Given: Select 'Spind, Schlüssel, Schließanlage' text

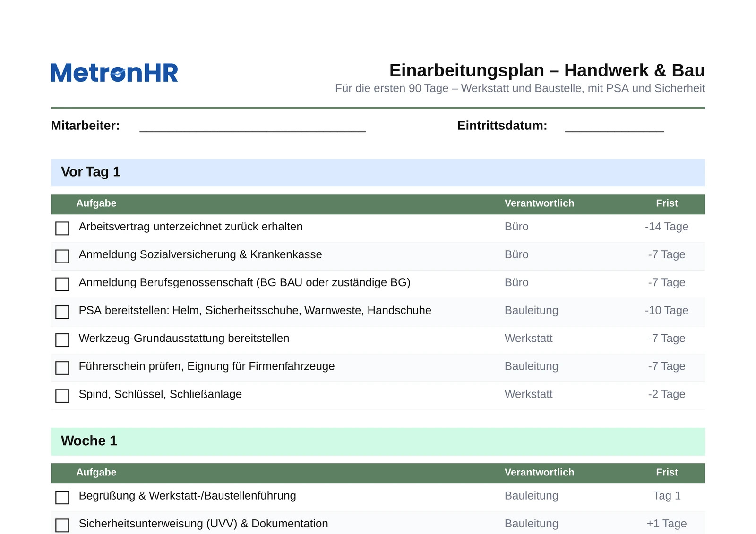Looking at the screenshot, I should point(160,394).
